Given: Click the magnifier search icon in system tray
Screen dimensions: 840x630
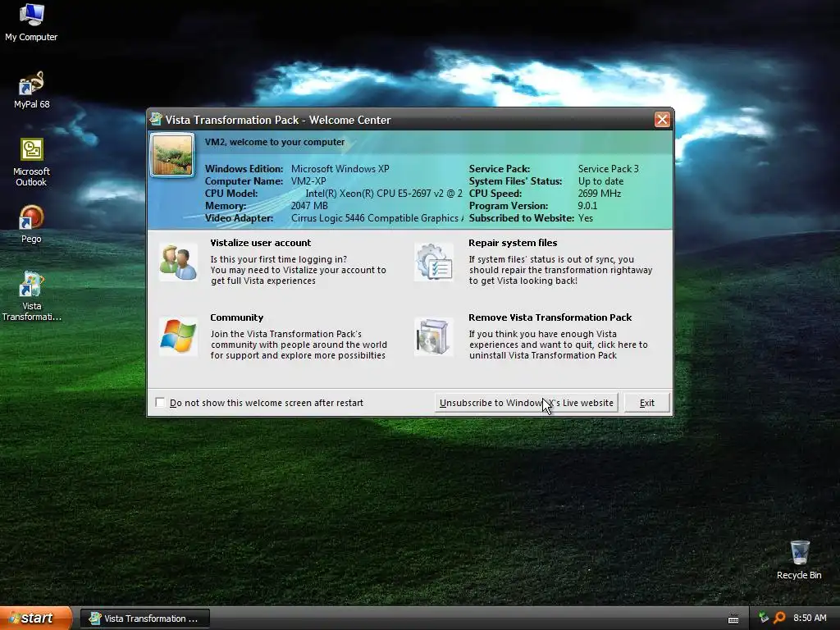Looking at the screenshot, I should point(779,618).
